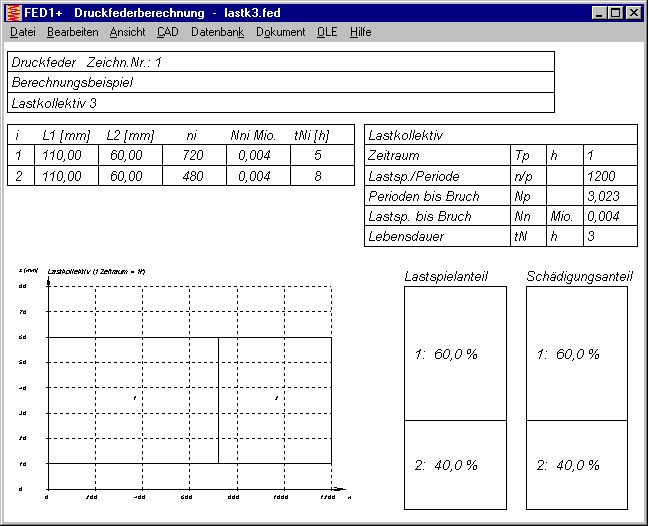Click the Lastkollektiv 3 header line
Screen dimensions: 648x526
(280, 103)
